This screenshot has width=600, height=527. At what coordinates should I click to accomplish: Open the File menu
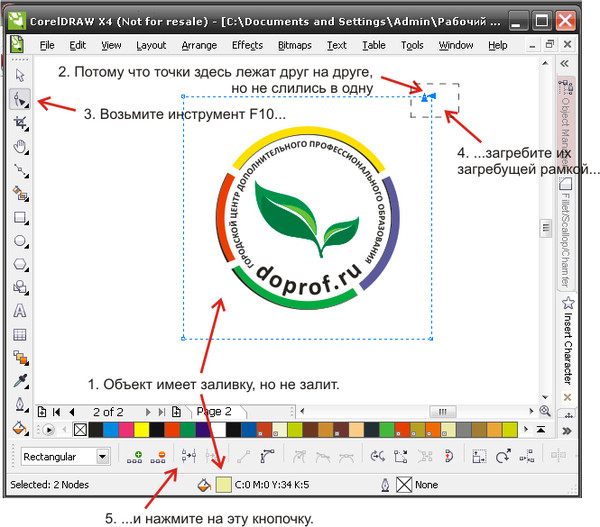click(47, 45)
